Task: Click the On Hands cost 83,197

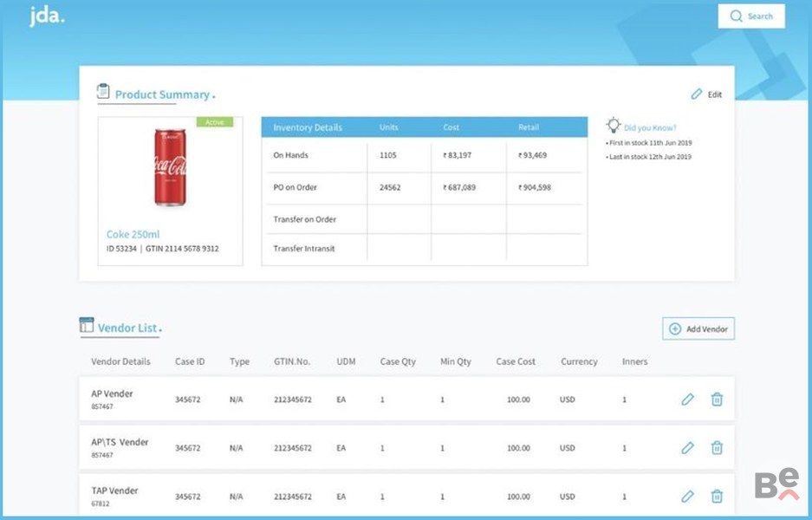Action: click(458, 155)
